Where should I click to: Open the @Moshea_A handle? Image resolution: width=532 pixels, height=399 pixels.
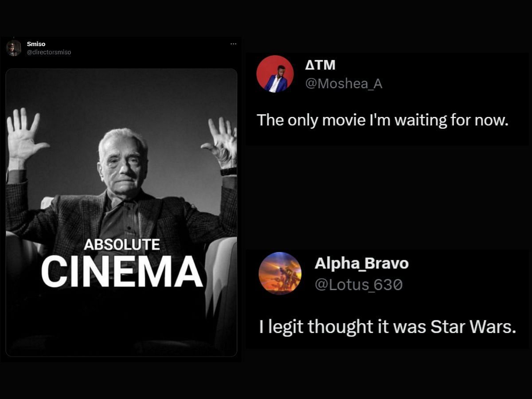tap(344, 83)
